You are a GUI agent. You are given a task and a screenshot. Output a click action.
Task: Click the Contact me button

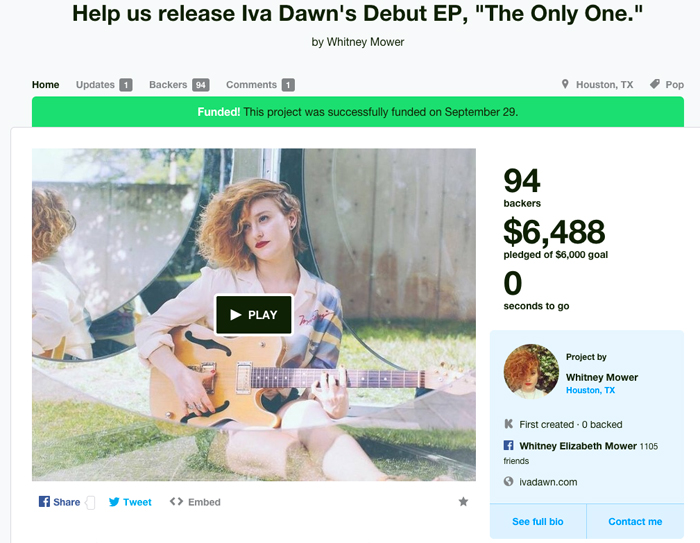click(x=635, y=522)
